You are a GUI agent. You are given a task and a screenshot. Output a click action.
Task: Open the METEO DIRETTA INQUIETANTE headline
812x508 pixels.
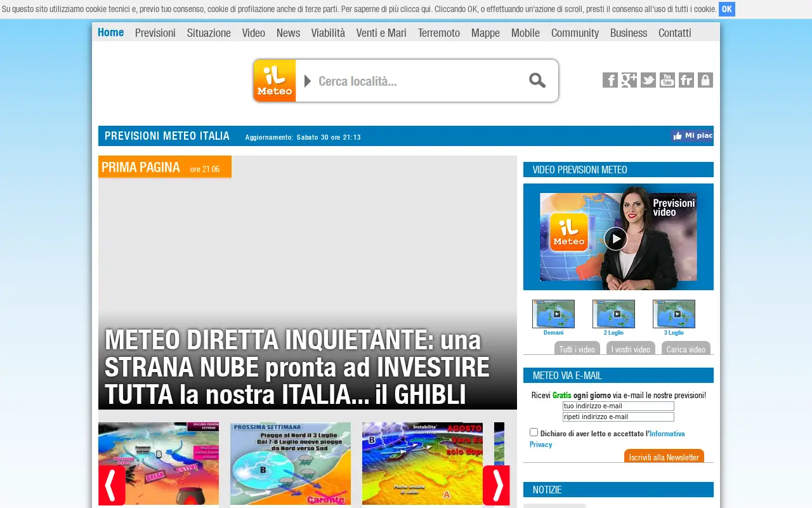[x=298, y=367]
